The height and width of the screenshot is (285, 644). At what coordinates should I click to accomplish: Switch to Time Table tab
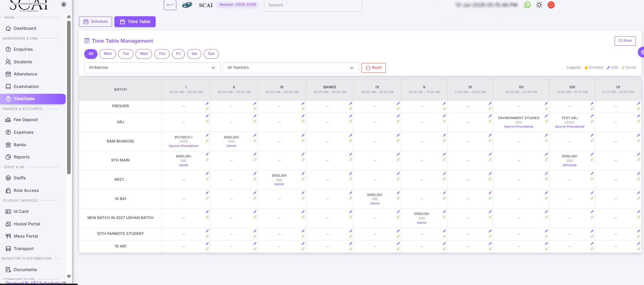(135, 22)
